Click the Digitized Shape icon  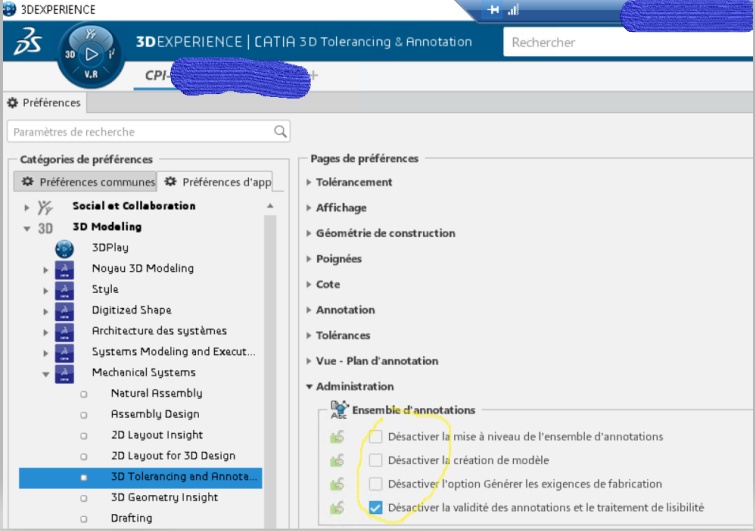(x=65, y=311)
